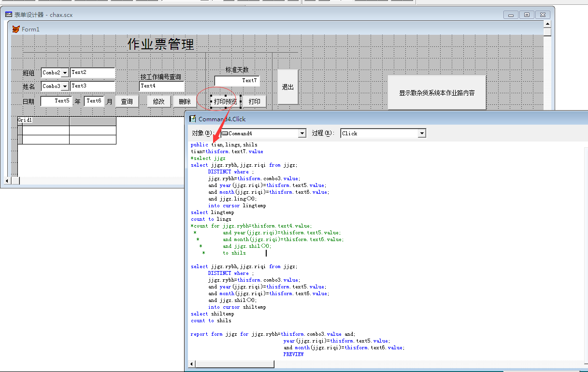Viewport: 588px width, 372px height.
Task: Click the 班组 label
Action: pyautogui.click(x=29, y=73)
